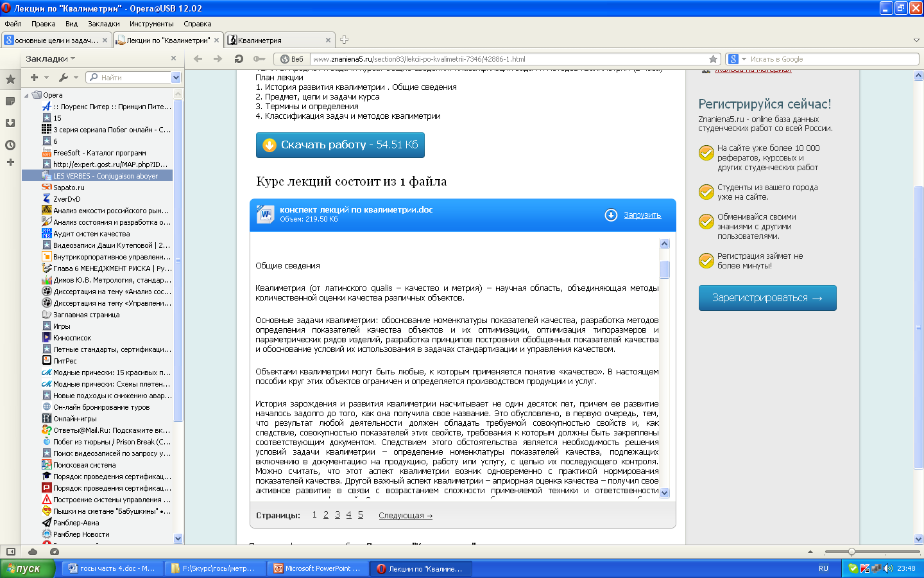Go to page 2 of the document

coord(326,515)
